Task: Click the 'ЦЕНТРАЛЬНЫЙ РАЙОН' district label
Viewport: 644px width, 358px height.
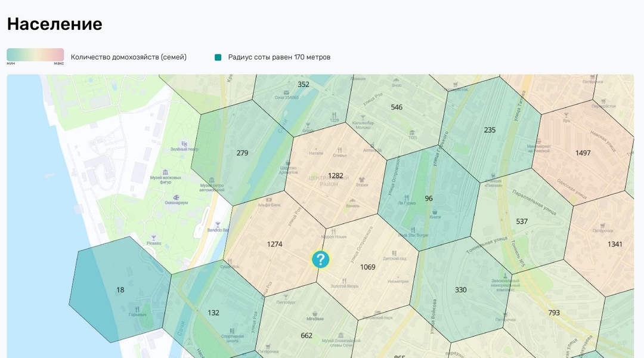Action: pos(329,181)
